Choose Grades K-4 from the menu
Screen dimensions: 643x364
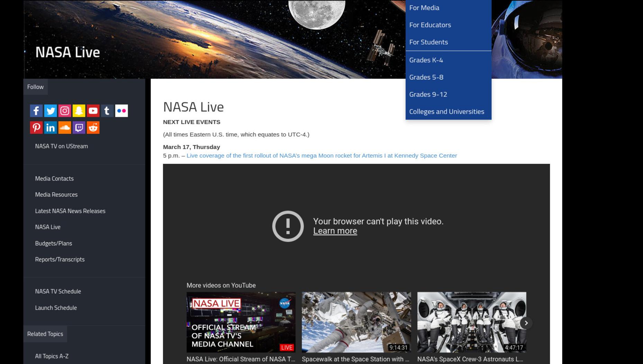click(x=448, y=60)
